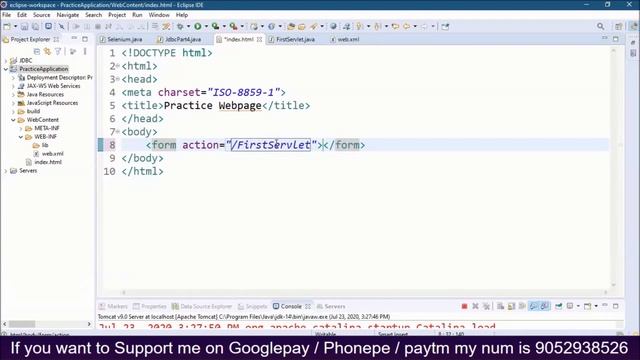Click the Pin Console icon
This screenshot has width=640, height=360.
tap(558, 306)
